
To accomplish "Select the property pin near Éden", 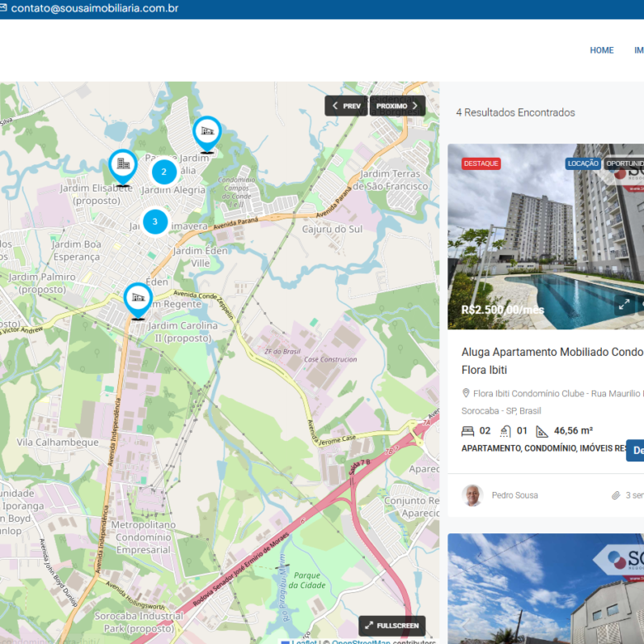I will pos(138,301).
